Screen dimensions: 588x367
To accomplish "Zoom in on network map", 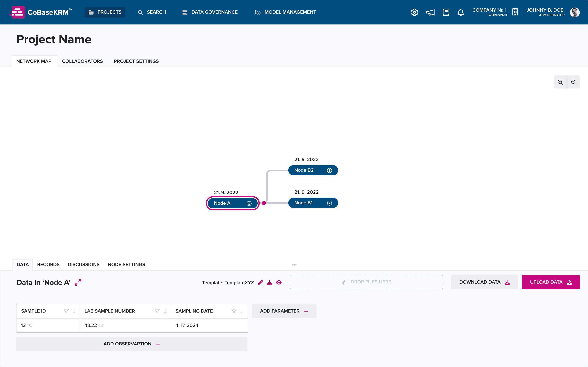I will click(x=560, y=82).
